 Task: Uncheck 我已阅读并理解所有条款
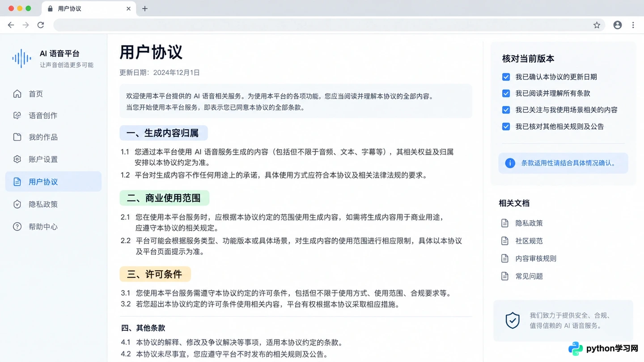coord(506,93)
